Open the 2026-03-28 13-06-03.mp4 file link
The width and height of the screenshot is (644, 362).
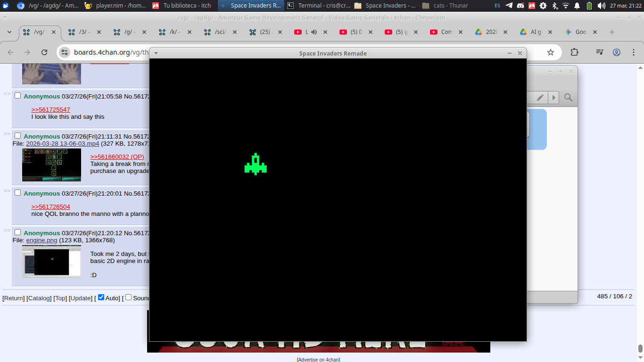point(63,143)
